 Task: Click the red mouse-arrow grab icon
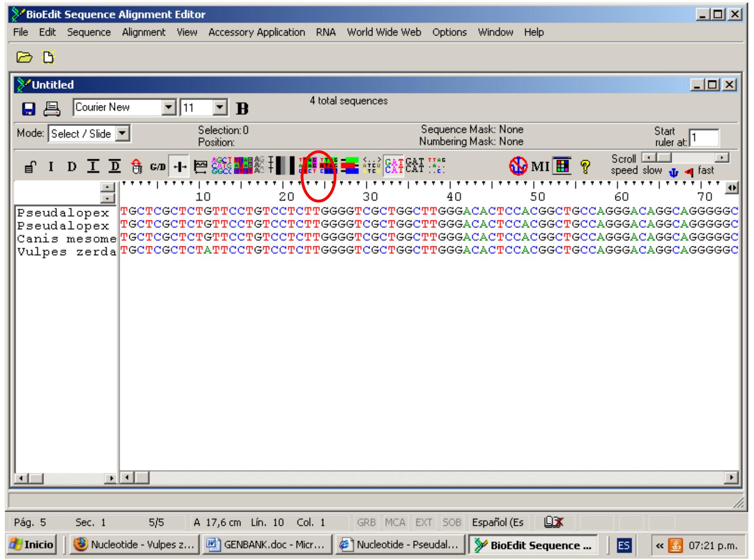136,167
